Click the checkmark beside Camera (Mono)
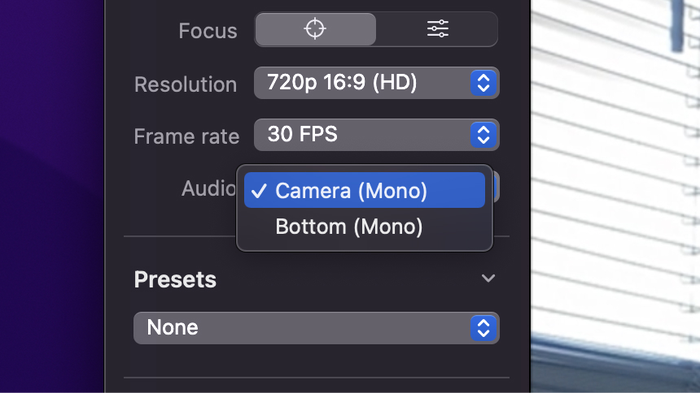 259,191
